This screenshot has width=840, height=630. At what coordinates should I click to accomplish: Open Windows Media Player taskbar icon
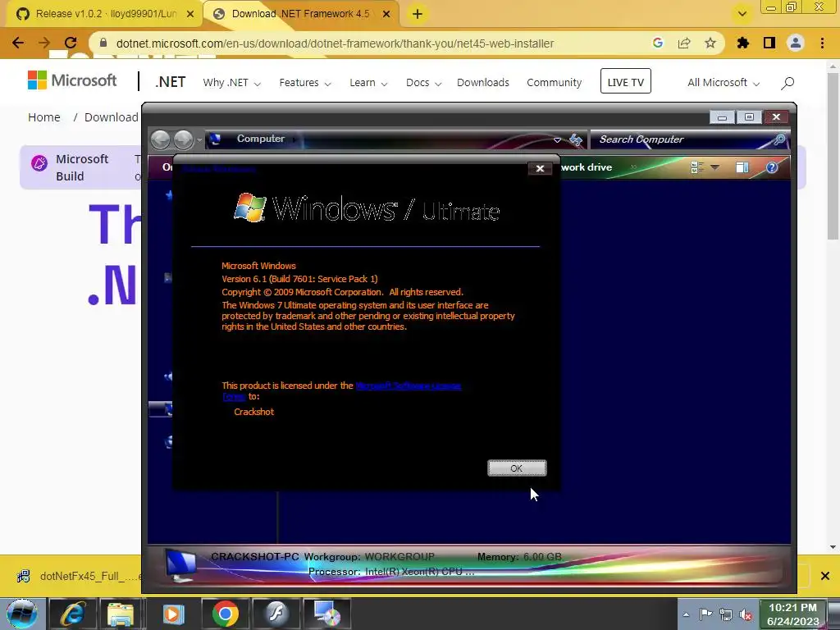click(x=174, y=614)
